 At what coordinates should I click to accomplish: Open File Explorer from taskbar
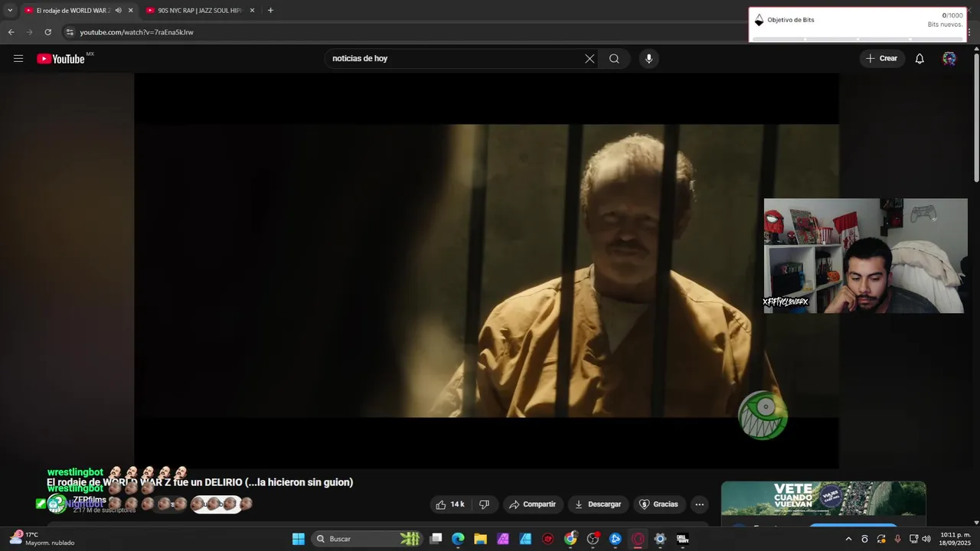pyautogui.click(x=480, y=539)
